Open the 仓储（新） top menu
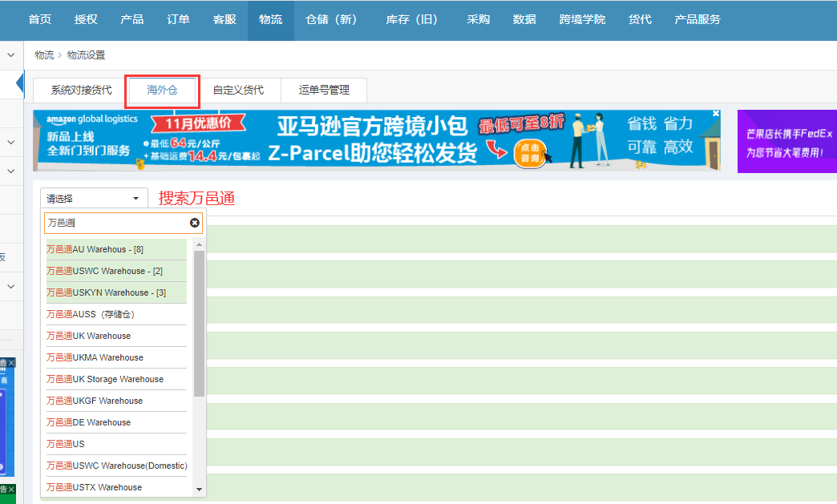Image resolution: width=837 pixels, height=504 pixels. 331,20
